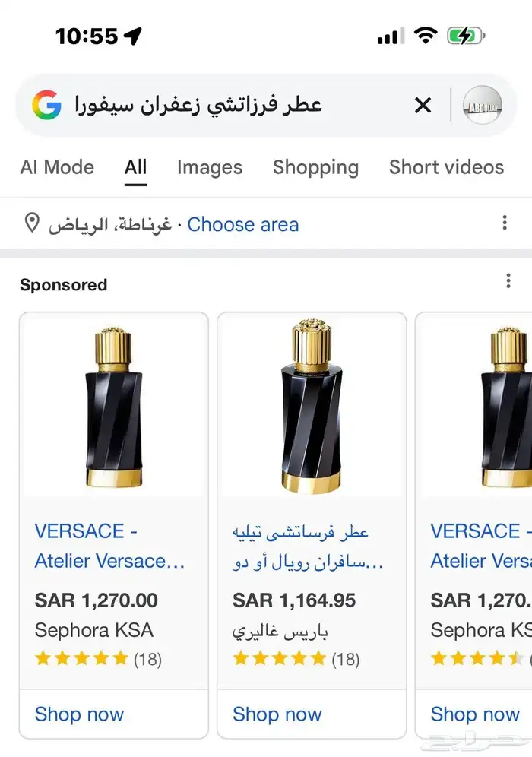Tap the cellular signal bars icon
The image size is (532, 757).
(391, 36)
